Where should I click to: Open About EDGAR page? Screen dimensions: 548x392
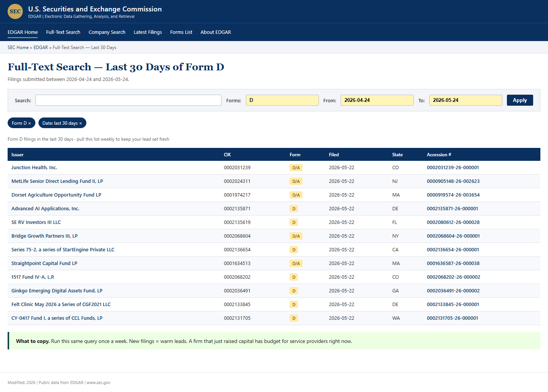(216, 32)
